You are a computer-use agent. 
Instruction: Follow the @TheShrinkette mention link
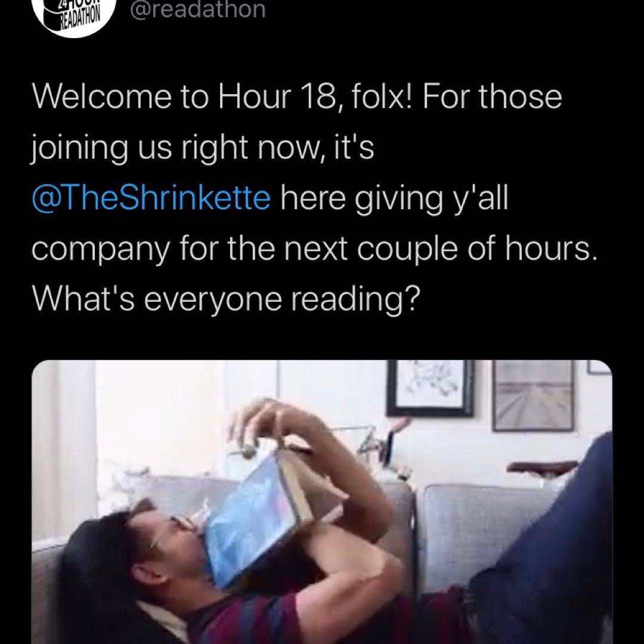[x=151, y=198]
